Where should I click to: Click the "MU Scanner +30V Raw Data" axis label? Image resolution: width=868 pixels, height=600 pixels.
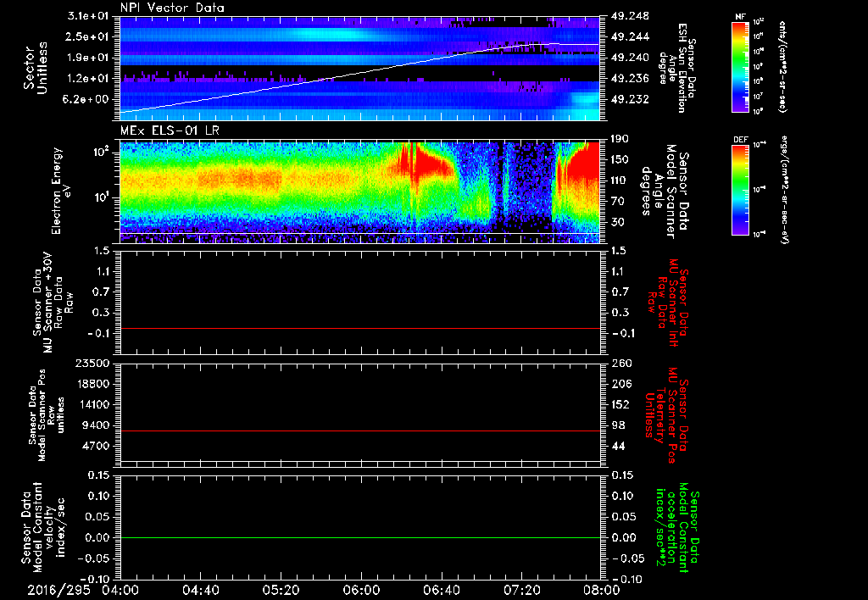click(53, 303)
